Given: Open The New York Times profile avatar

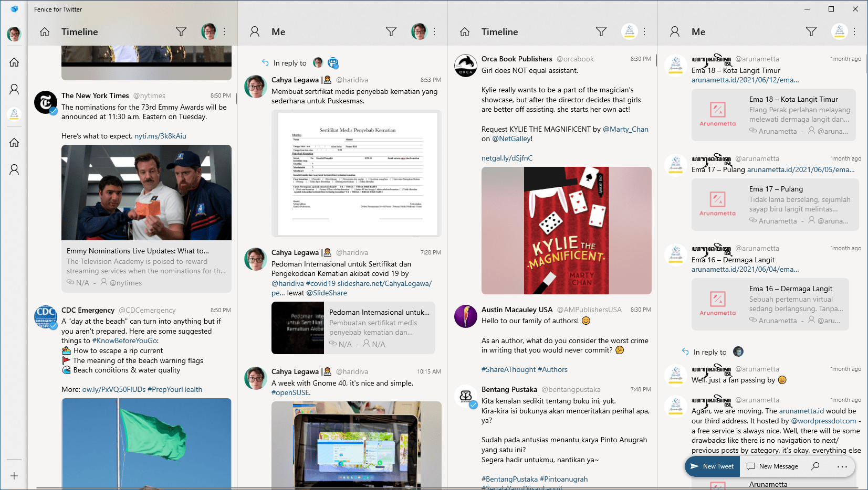Looking at the screenshot, I should tap(46, 102).
